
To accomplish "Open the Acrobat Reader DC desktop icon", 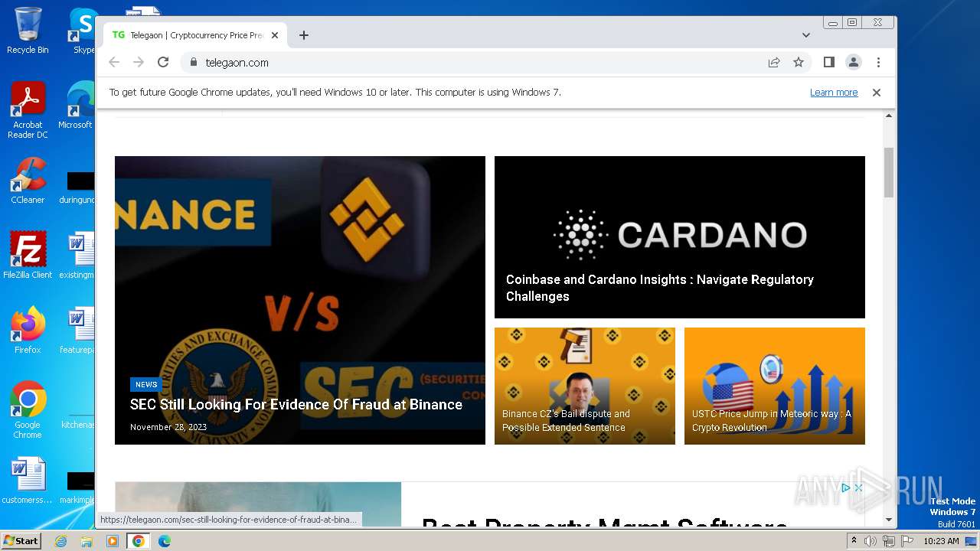I will coord(28,110).
